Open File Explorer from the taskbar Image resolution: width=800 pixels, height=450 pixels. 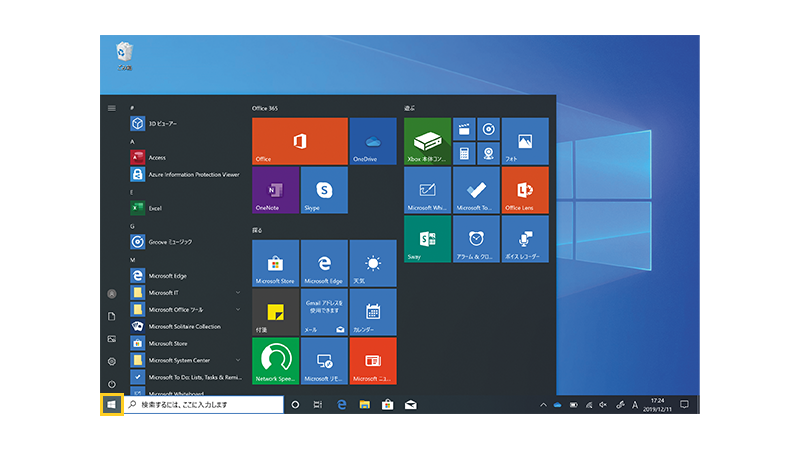click(x=364, y=405)
